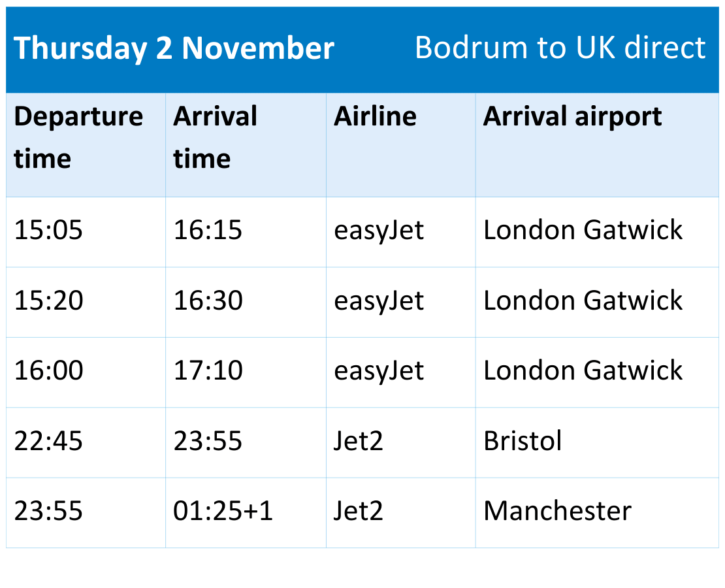
Task: Click the Thursday 2 November heading
Action: coord(174,48)
